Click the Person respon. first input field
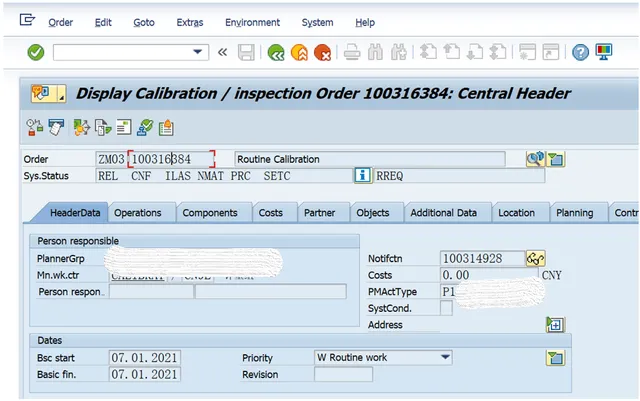 point(151,292)
